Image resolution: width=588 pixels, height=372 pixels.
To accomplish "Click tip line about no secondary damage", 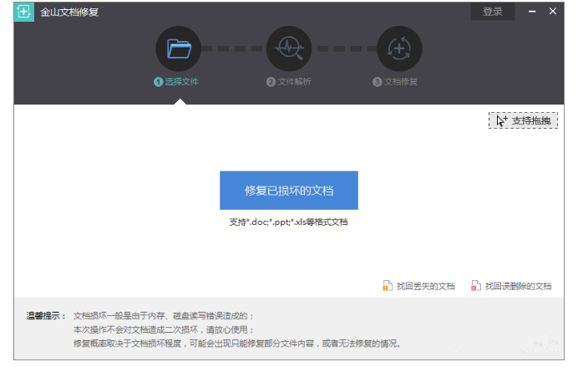I will pos(164,329).
